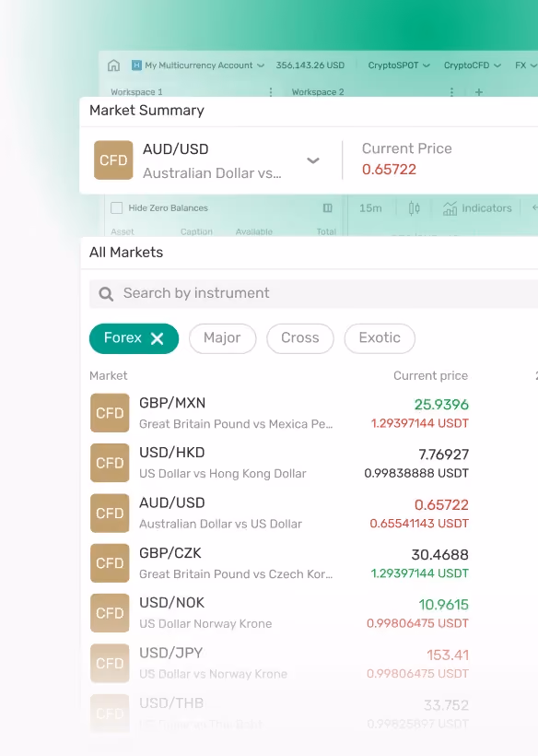Click the search magnifier icon

pos(106,293)
